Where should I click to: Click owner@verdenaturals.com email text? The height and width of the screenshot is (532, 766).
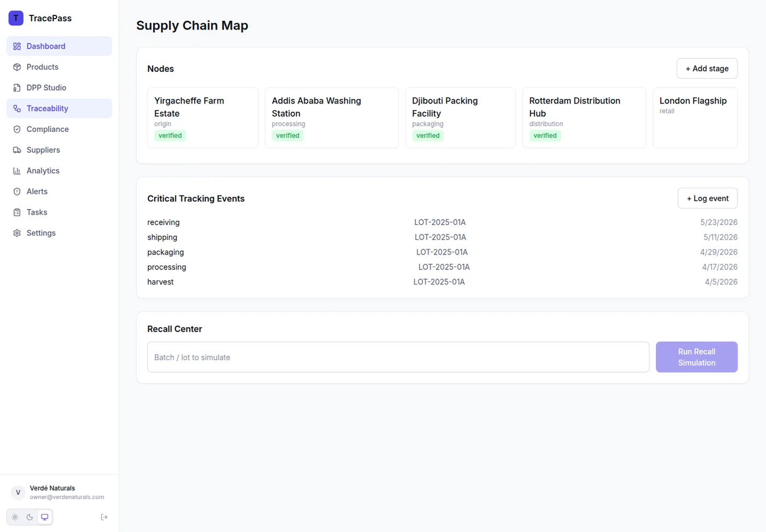point(67,498)
